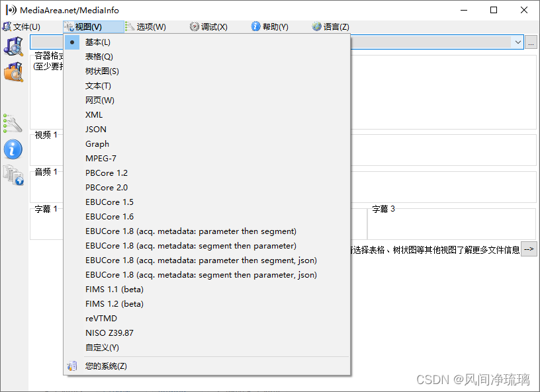Select NISO Z39.87 view

click(x=206, y=333)
